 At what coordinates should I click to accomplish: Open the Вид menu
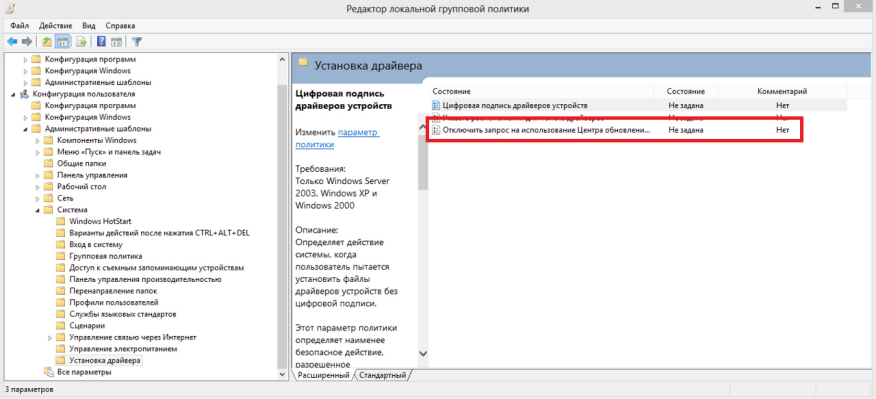pyautogui.click(x=89, y=26)
